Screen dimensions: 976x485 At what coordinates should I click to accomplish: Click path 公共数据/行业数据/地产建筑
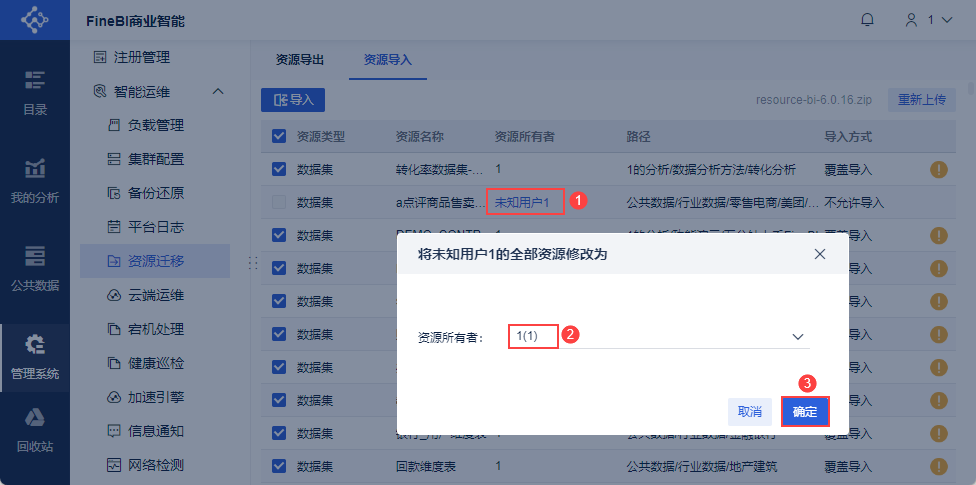[x=702, y=466]
